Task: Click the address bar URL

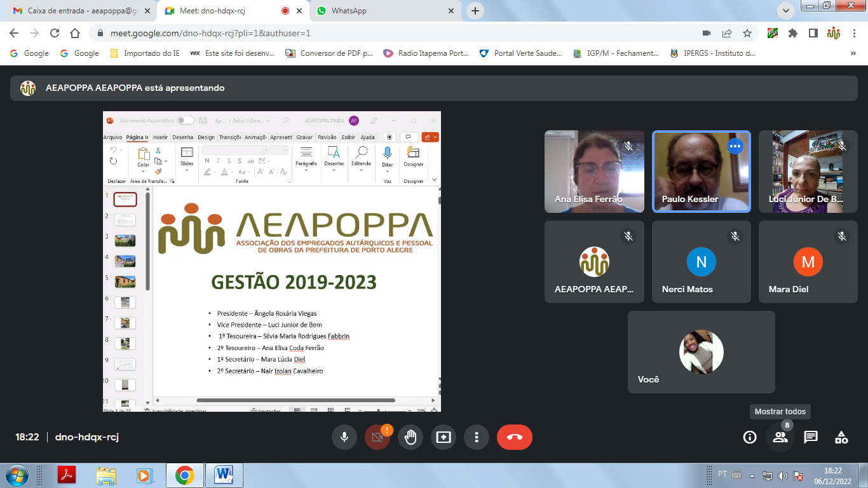Action: 210,33
